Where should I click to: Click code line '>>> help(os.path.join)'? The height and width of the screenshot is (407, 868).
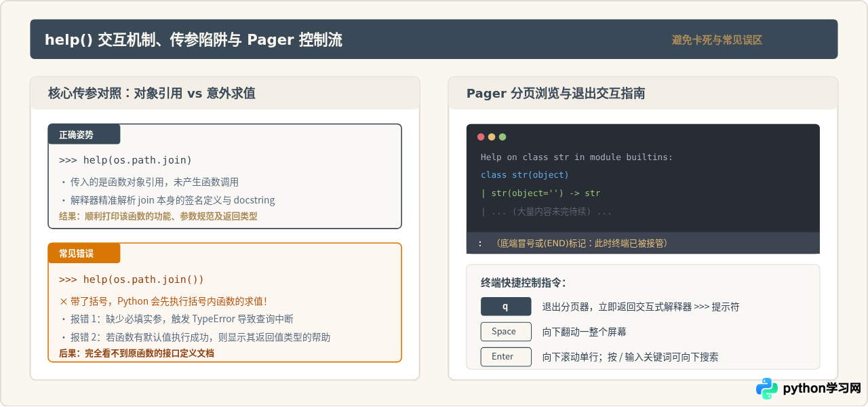(125, 160)
